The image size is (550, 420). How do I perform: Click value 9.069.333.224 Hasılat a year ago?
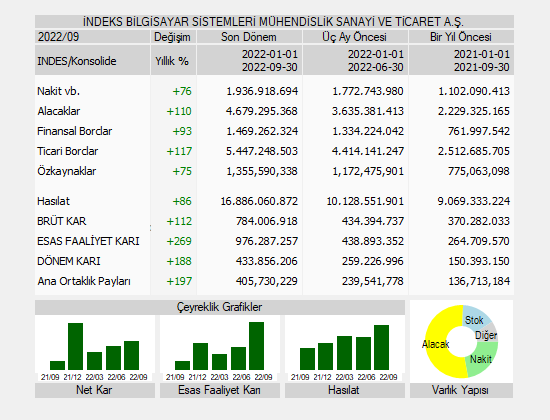[474, 201]
